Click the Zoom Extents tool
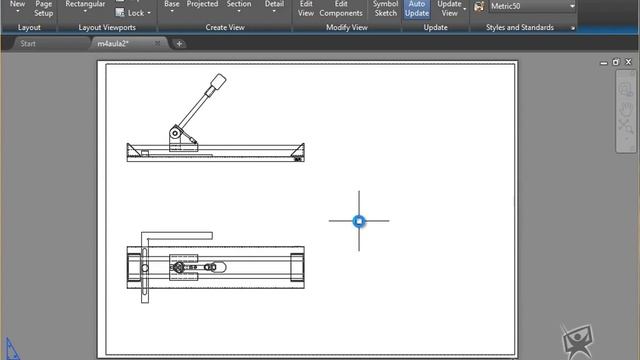This screenshot has height=360, width=640. click(x=625, y=127)
